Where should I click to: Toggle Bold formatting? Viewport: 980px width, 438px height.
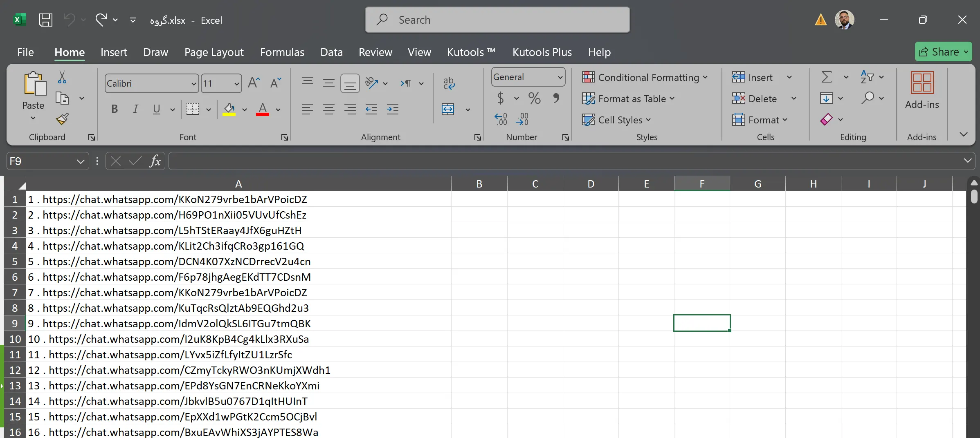(x=115, y=109)
